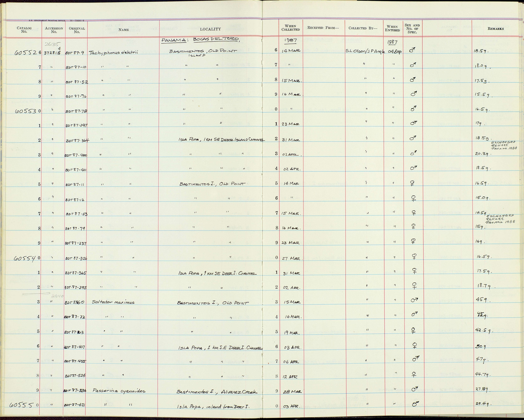Click the 'Catalog No.' column header
Viewport: 524px width, 420px height.
[x=24, y=30]
